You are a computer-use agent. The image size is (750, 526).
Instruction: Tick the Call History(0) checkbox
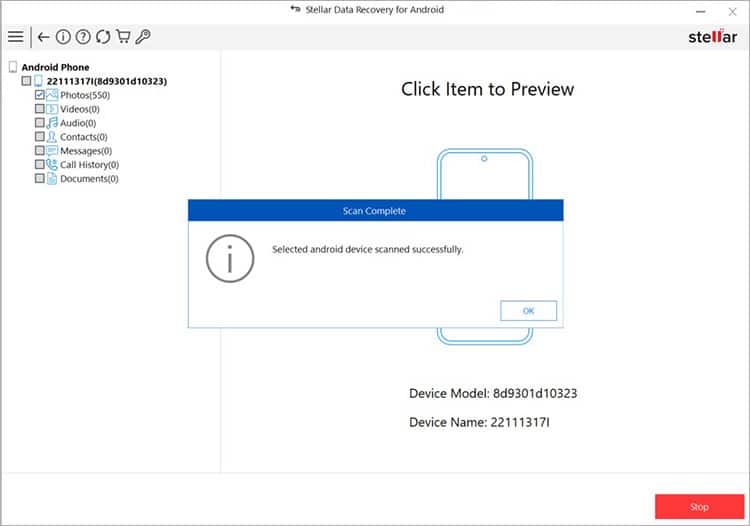(40, 165)
